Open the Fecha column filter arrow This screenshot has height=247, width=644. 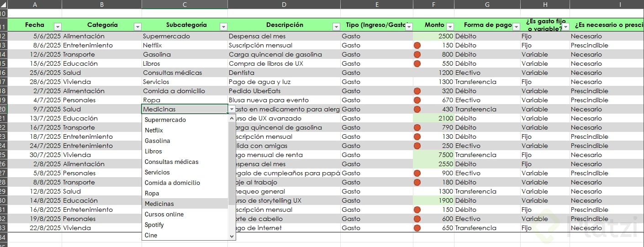58,27
